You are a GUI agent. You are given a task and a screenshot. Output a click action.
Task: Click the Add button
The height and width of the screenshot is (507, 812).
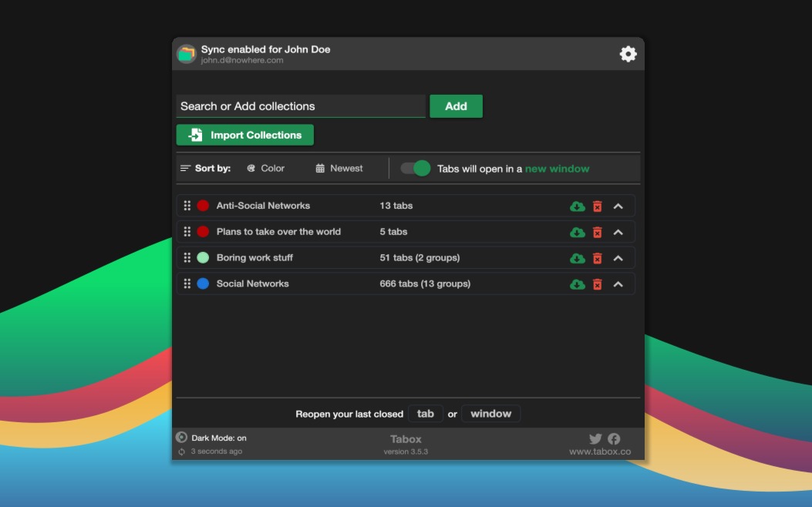click(x=456, y=106)
